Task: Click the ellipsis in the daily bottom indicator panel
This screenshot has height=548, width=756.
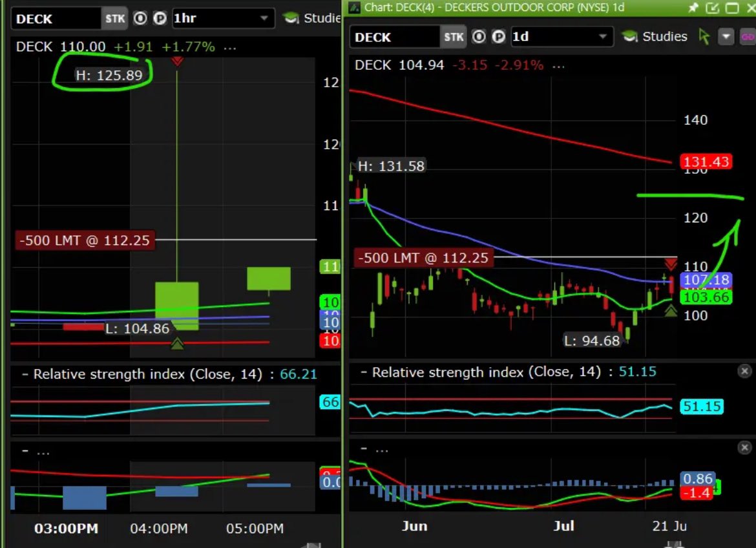Action: (x=382, y=450)
